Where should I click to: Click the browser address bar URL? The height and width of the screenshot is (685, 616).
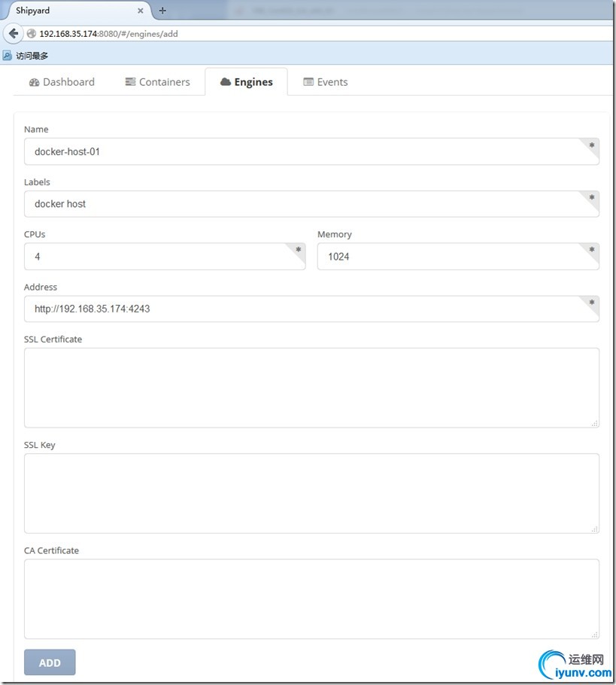pyautogui.click(x=109, y=34)
